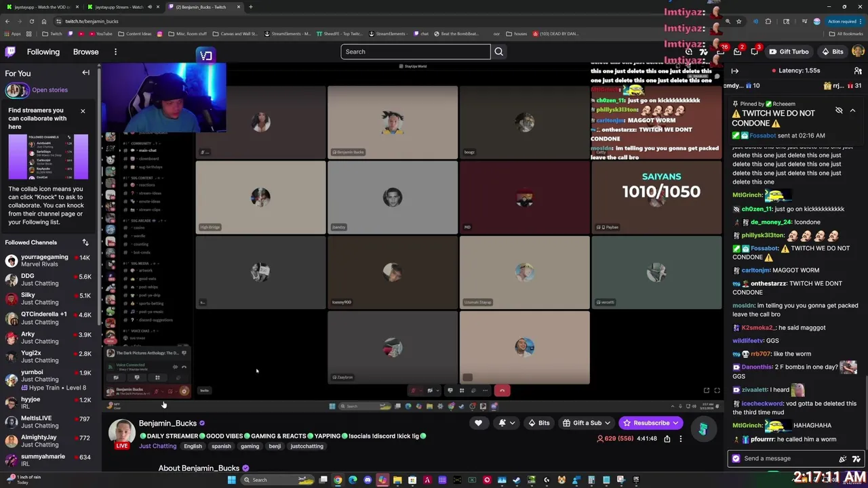Select the gaming tag
This screenshot has height=488, width=868.
pos(250,447)
